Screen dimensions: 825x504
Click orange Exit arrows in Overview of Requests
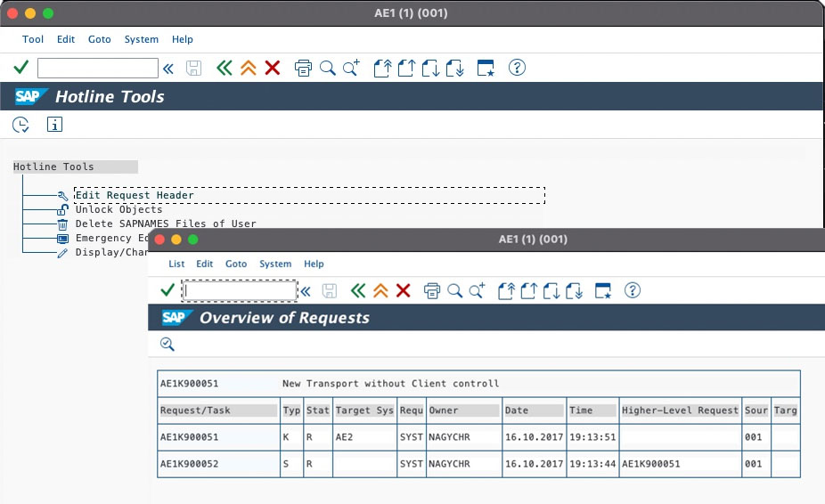380,290
